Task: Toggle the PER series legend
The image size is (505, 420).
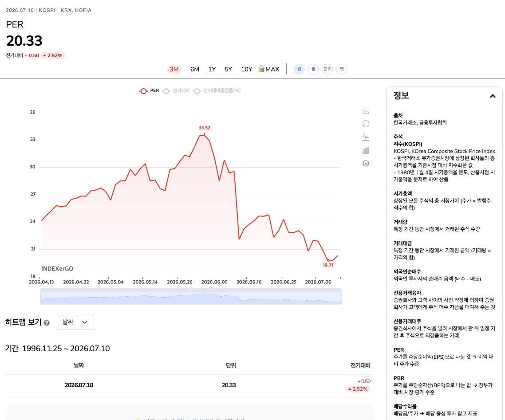Action: (x=149, y=91)
